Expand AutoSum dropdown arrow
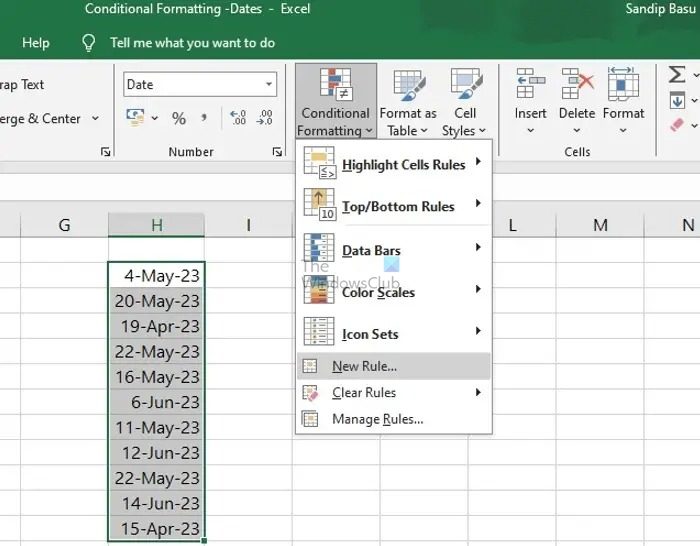The height and width of the screenshot is (546, 700). point(696,75)
